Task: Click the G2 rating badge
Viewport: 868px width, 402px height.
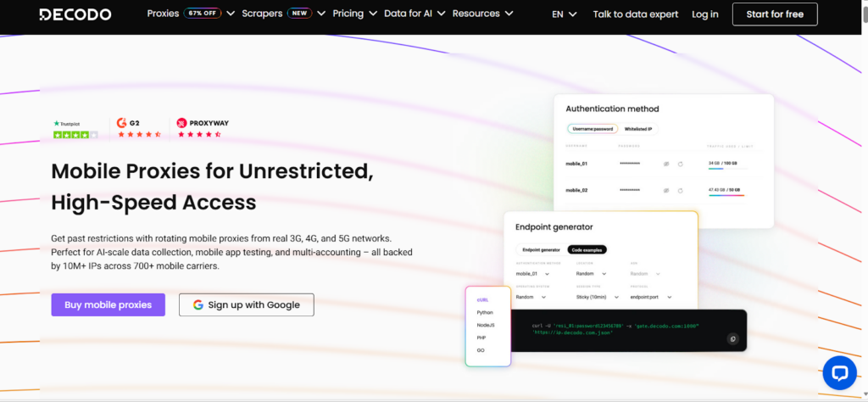Action: tap(138, 128)
